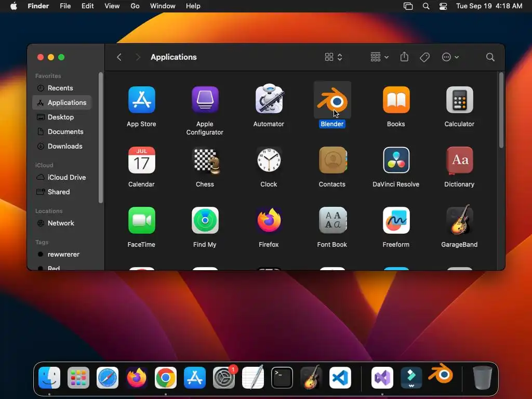The height and width of the screenshot is (399, 532).
Task: Select the Chess app icon
Action: pos(206,161)
